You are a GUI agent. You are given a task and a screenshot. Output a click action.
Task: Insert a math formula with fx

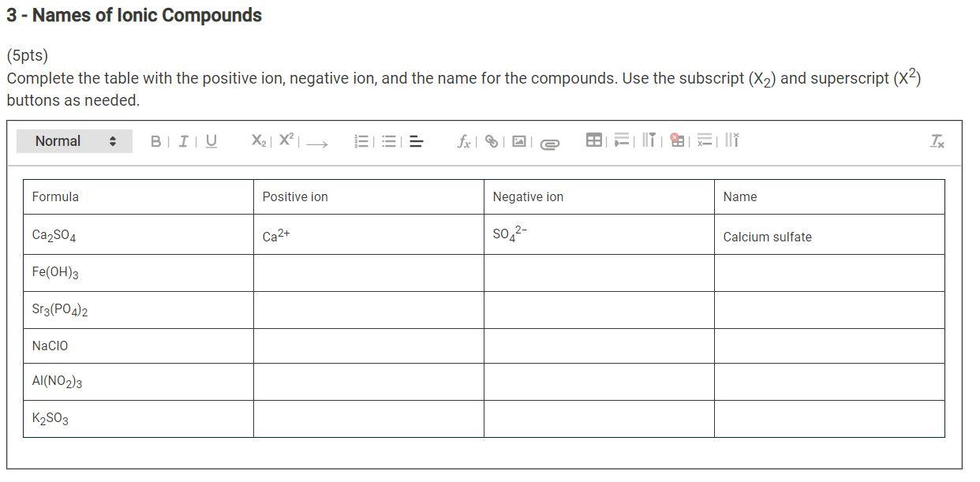point(464,142)
